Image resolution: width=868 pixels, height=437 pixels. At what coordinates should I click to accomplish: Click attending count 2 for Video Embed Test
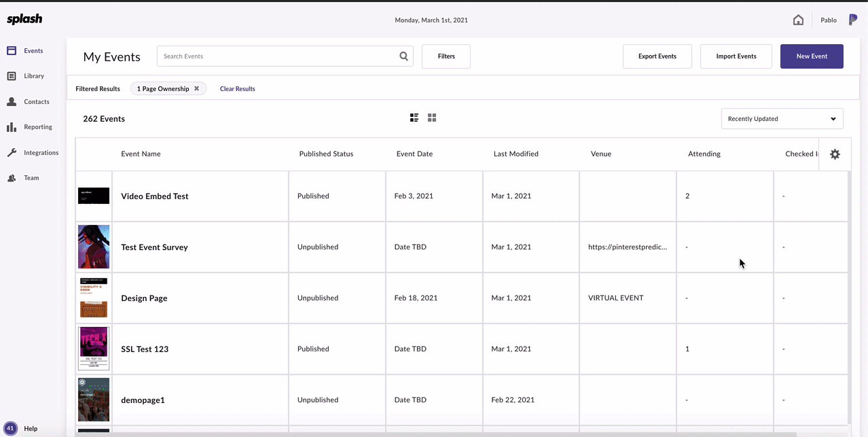[x=687, y=196]
